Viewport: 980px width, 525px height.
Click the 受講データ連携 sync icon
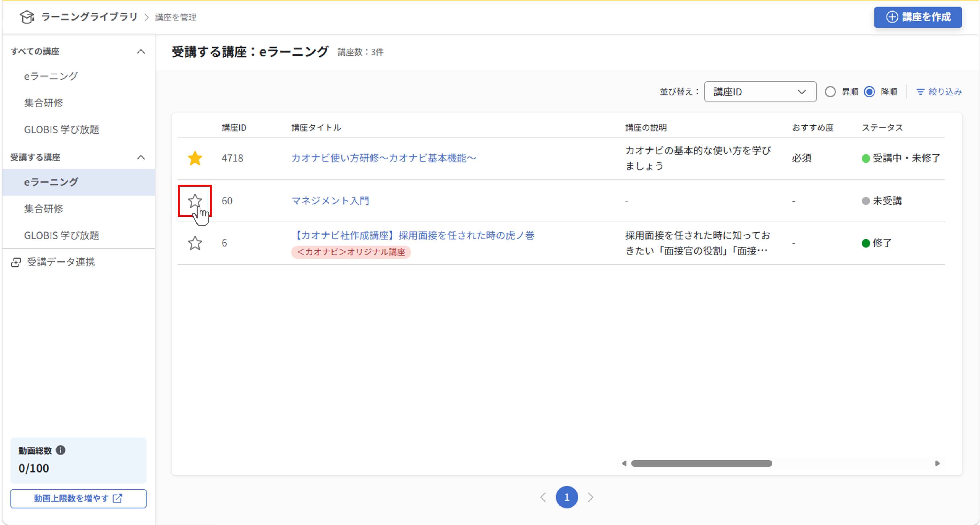(x=16, y=262)
